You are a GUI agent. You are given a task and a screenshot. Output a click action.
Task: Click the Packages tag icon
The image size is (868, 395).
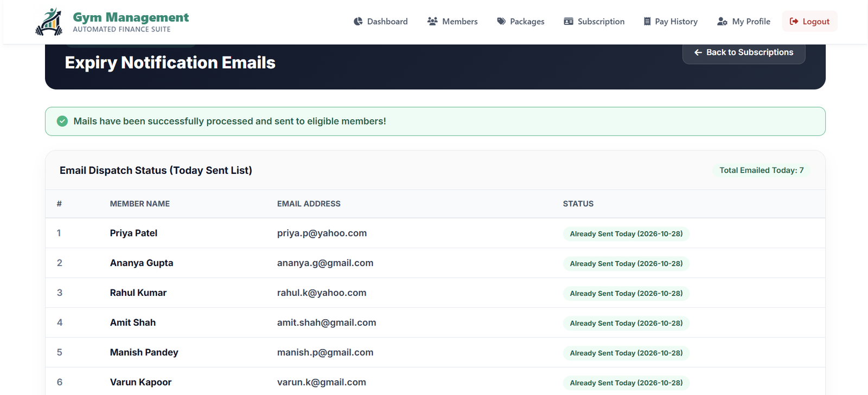tap(501, 22)
